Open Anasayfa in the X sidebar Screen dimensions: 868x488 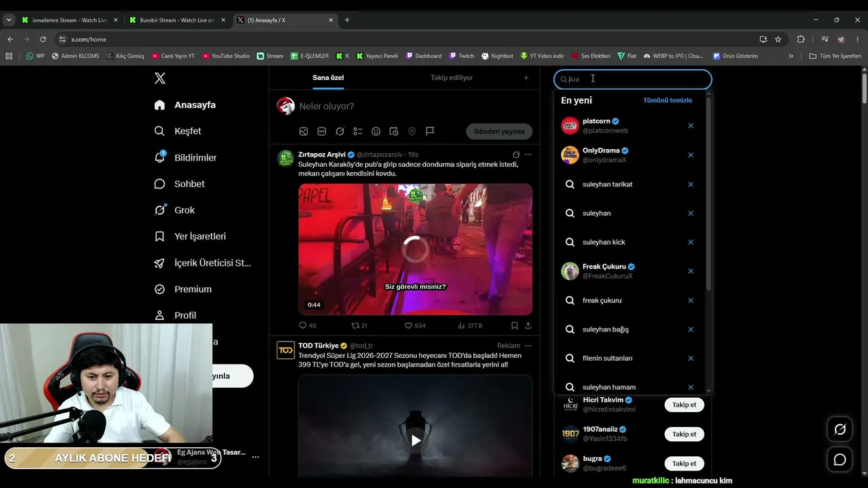pos(184,105)
